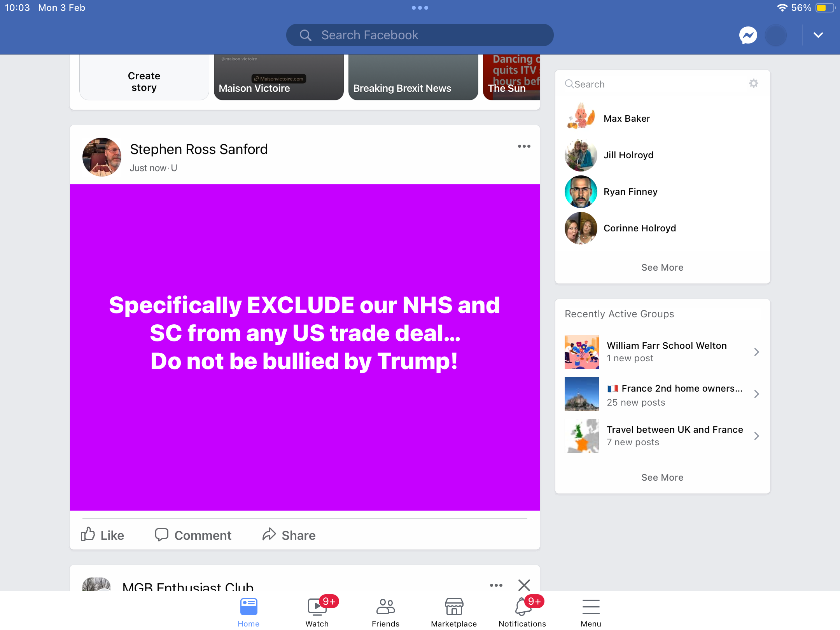Click See More under Recently Active Groups
The width and height of the screenshot is (840, 630).
(x=662, y=478)
